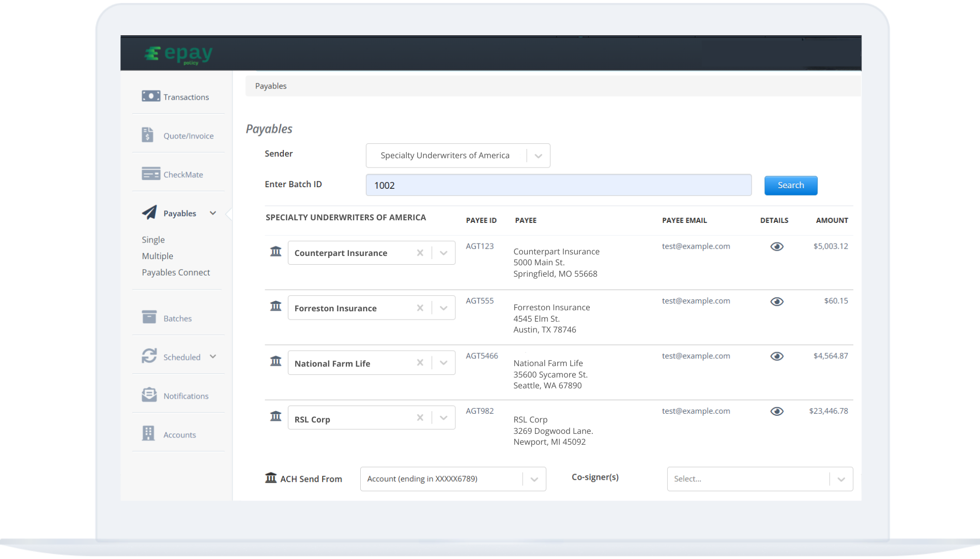Click the Batches archive box icon

pyautogui.click(x=149, y=318)
